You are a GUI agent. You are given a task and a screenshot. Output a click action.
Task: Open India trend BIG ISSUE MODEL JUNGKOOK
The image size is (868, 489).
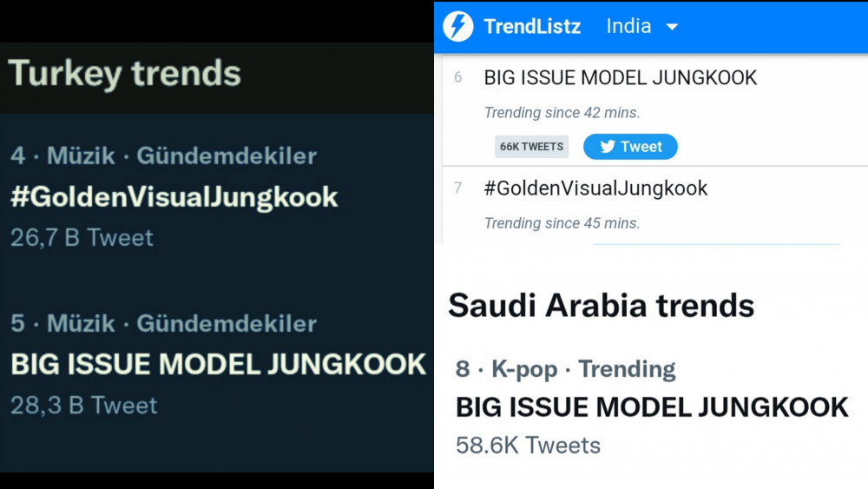(620, 78)
